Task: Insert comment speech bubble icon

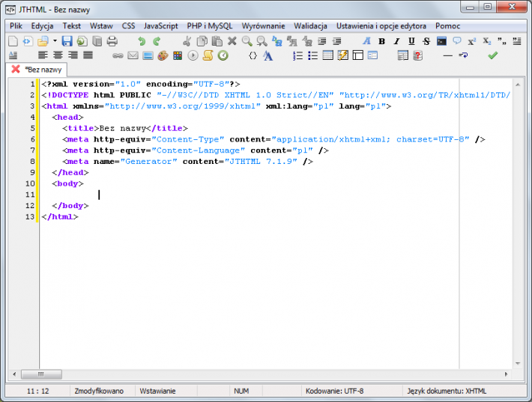Action: (456, 41)
